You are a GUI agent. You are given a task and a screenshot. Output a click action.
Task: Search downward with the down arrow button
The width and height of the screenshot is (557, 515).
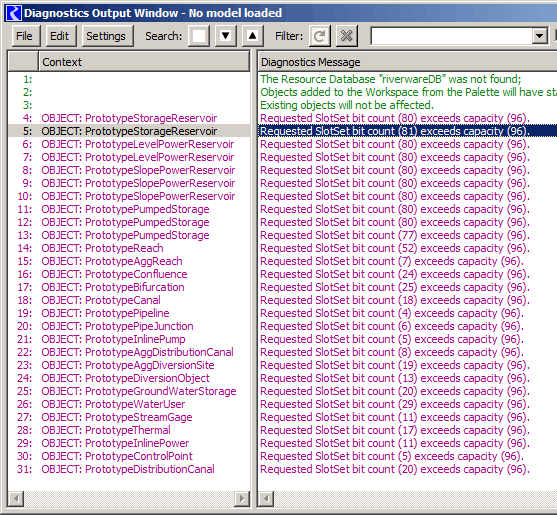click(x=226, y=36)
